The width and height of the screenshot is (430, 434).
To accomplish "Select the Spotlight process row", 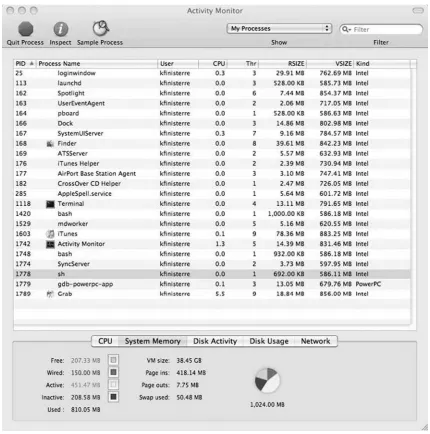I will pos(212,93).
